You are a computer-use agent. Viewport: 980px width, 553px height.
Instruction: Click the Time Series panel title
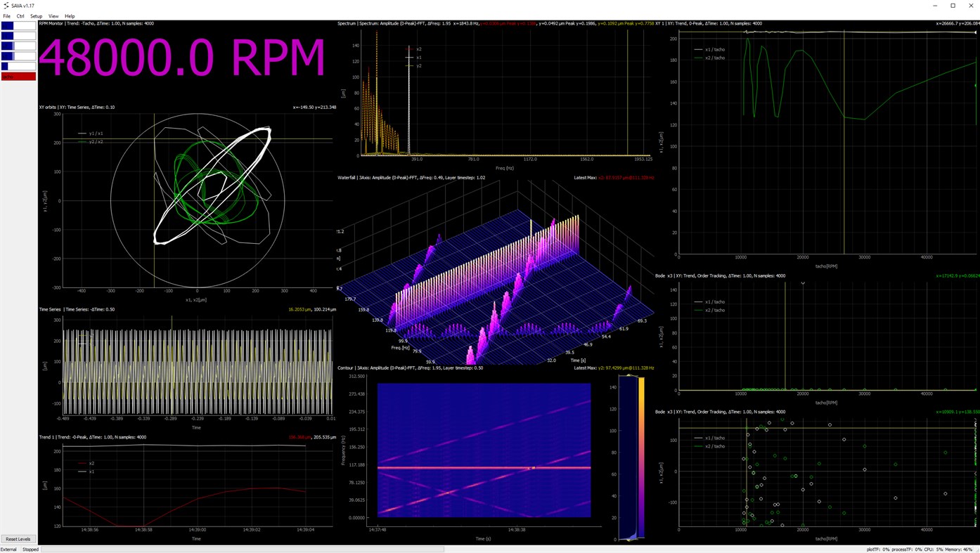77,309
